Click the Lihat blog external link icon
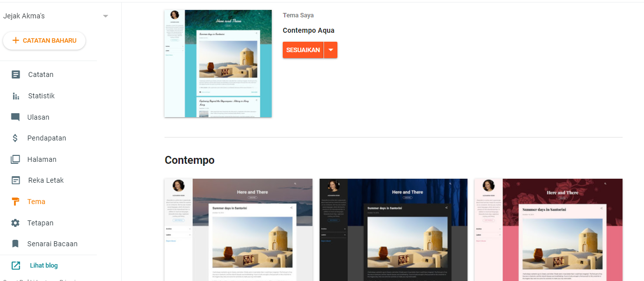Image resolution: width=644 pixels, height=281 pixels. pos(16,265)
